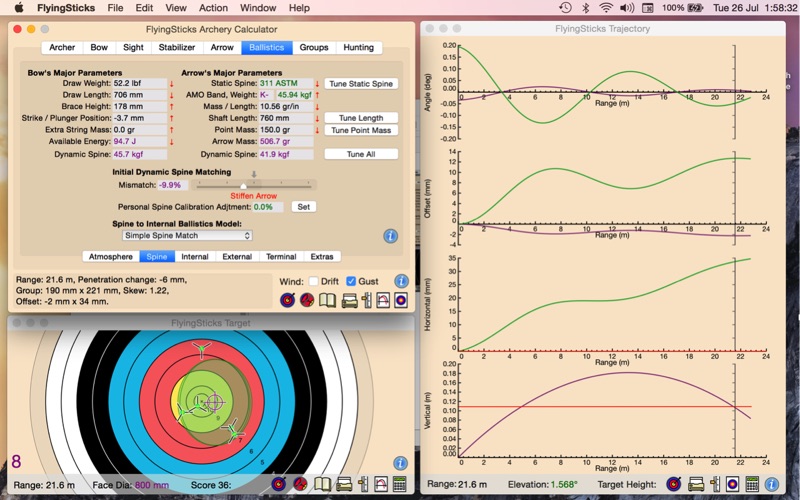Open the Window menu
The image size is (800, 500).
tap(258, 8)
